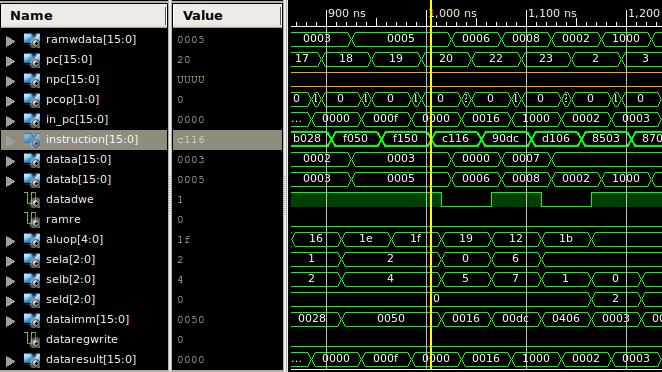662x372 pixels.
Task: Click the pc[15:0] bus icon
Action: (32, 60)
